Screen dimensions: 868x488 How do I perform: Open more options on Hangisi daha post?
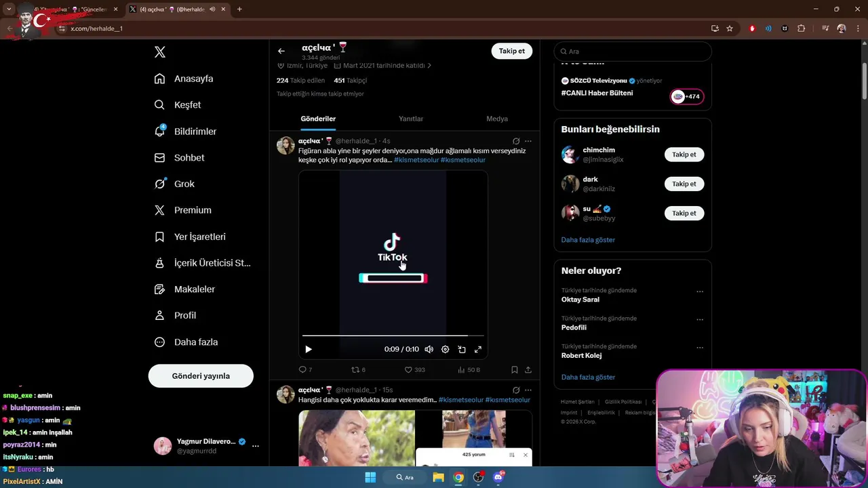528,390
